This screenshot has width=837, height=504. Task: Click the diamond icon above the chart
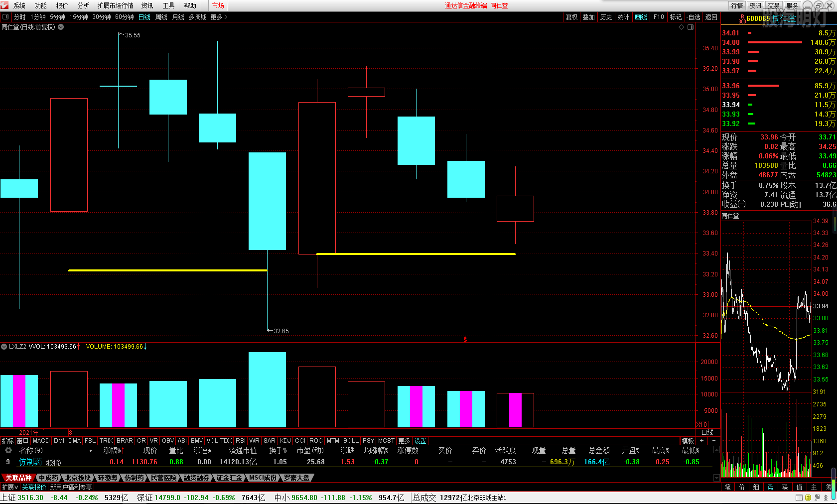(x=681, y=27)
